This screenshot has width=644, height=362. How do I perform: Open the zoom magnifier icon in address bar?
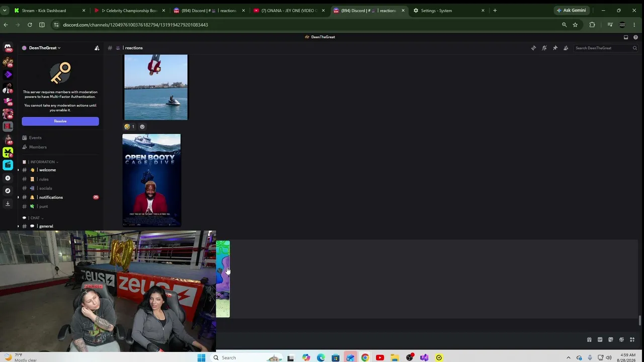point(564,25)
